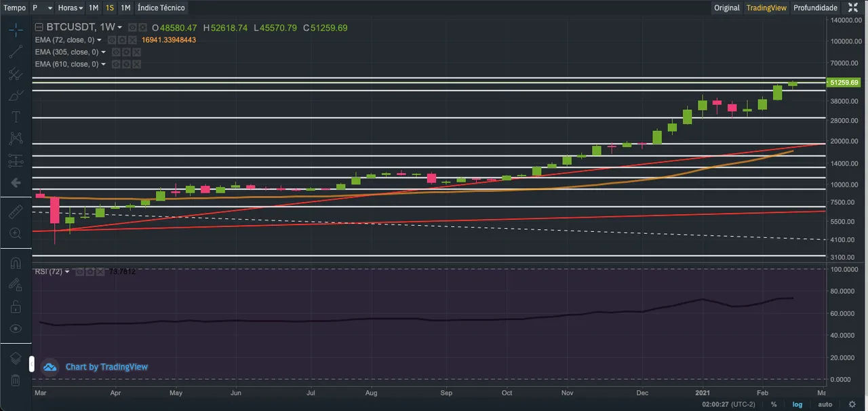Toggle stay in drawing mode pencil-lock
The width and height of the screenshot is (868, 411).
coord(16,285)
